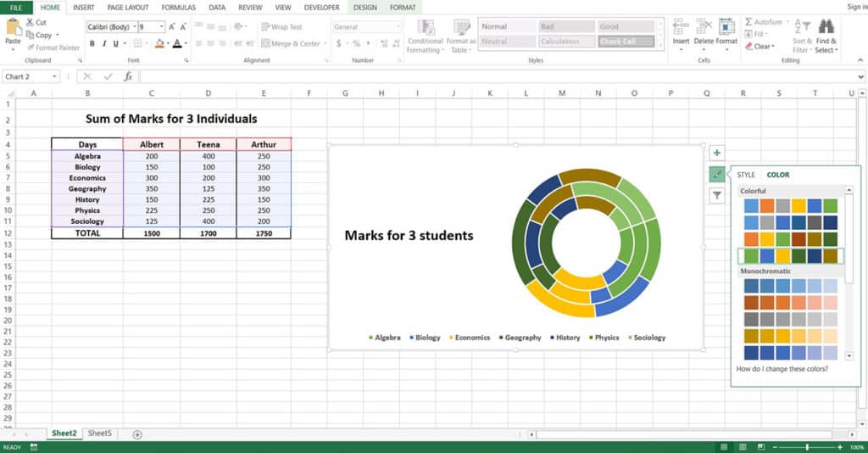The width and height of the screenshot is (868, 453).
Task: Click the Chart Styles paintbrush button
Action: 717,175
